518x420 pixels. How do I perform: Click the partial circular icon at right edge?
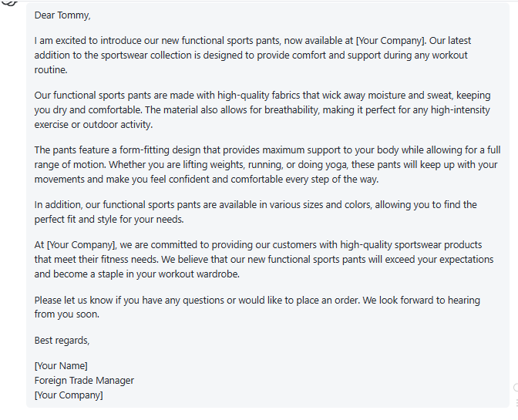(516, 388)
